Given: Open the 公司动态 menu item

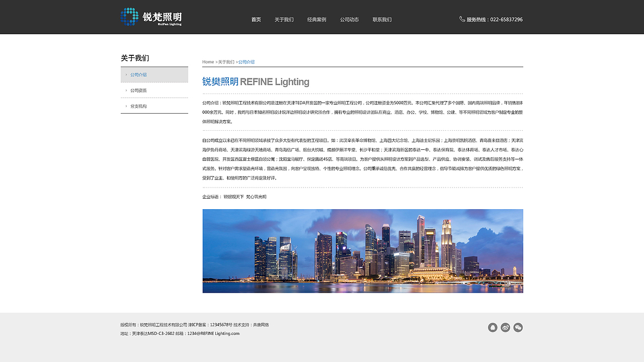Looking at the screenshot, I should [349, 20].
